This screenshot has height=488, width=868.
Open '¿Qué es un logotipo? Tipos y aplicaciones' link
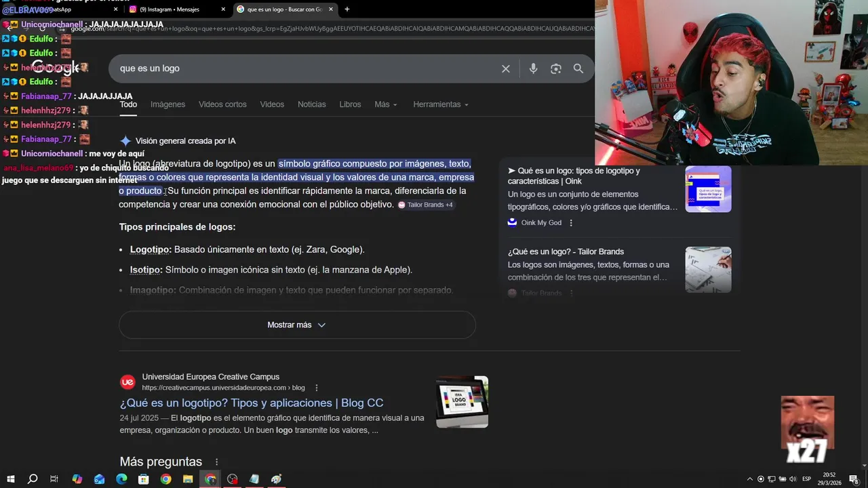click(252, 403)
